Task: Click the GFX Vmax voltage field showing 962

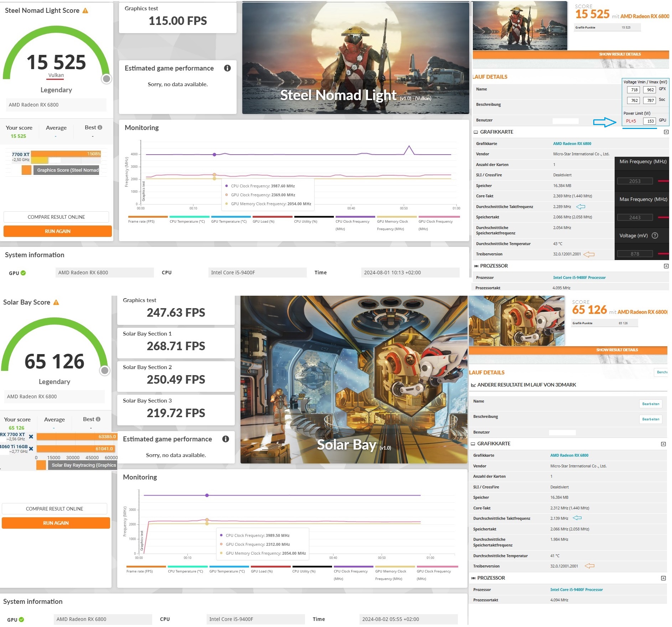Action: 650,90
